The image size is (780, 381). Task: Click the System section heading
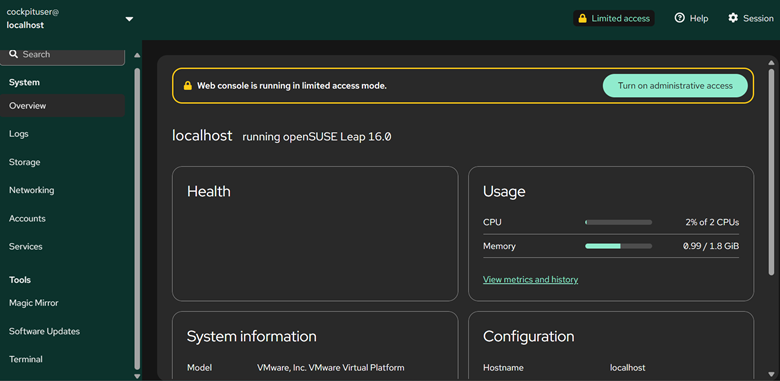[x=24, y=83]
